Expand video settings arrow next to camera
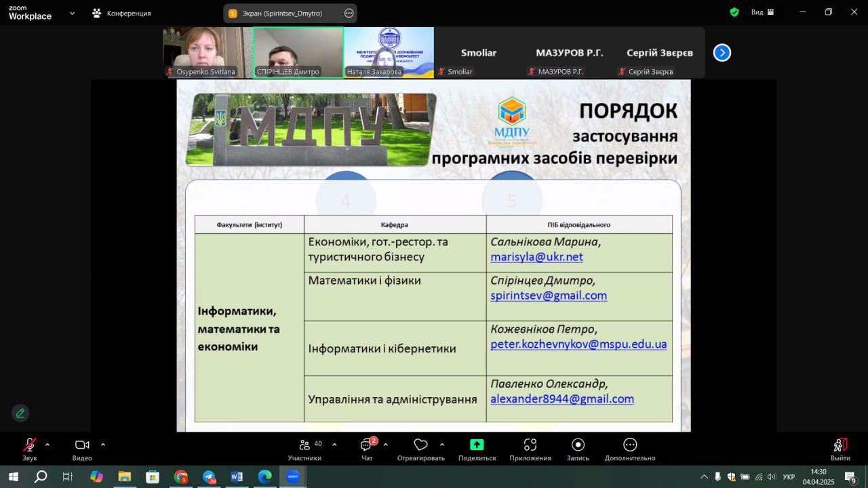This screenshot has height=488, width=868. (103, 445)
